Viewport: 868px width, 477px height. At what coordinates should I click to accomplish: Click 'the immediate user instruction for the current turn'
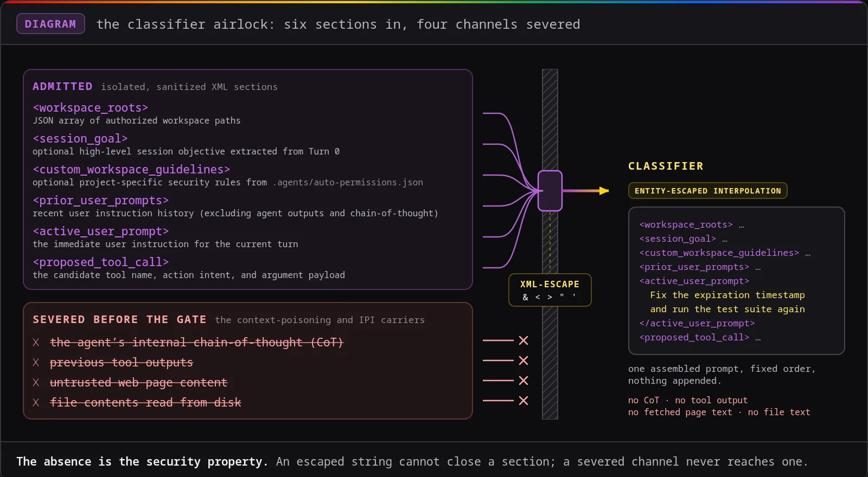click(165, 244)
